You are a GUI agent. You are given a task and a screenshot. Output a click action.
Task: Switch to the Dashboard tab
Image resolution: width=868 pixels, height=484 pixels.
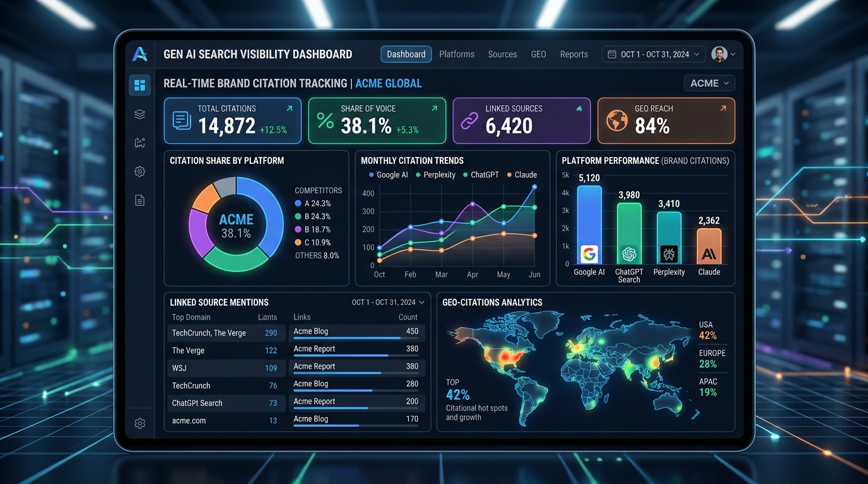point(406,54)
